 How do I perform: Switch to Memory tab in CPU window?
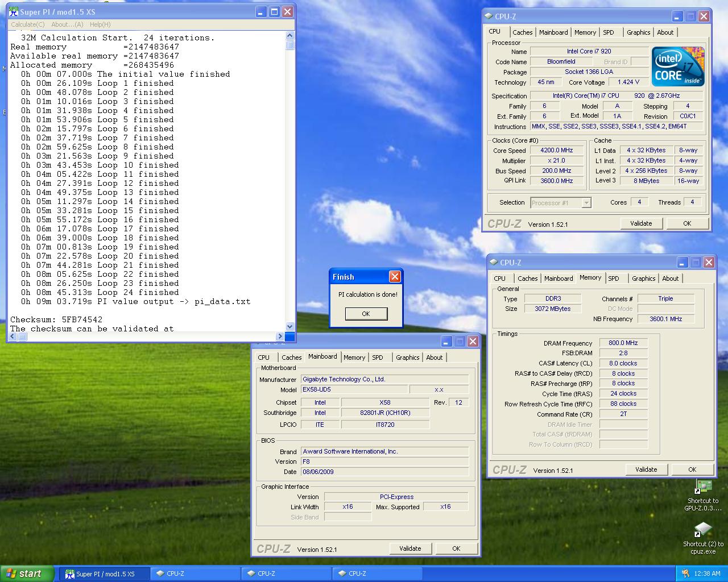tap(585, 32)
